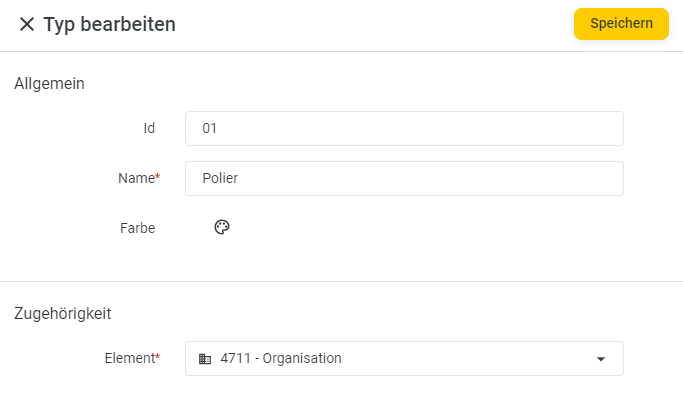Screen dimensions: 683x397
Task: Focus the Id input field
Action: pos(404,129)
